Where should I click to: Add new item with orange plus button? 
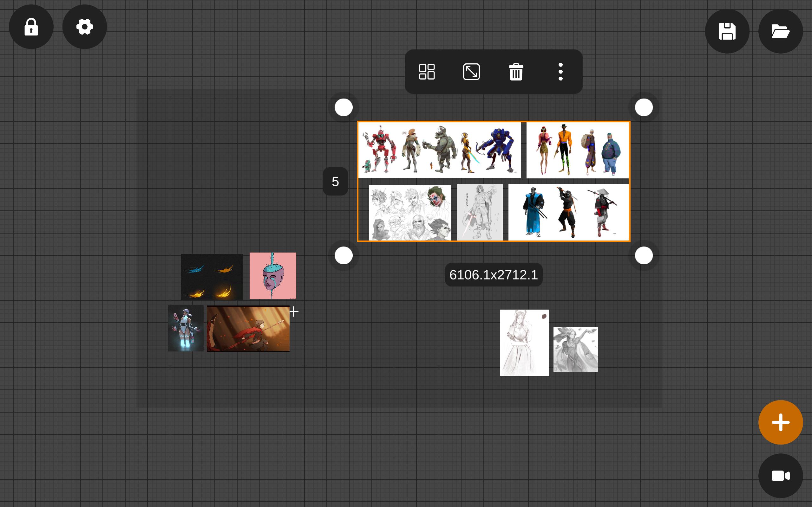781,422
